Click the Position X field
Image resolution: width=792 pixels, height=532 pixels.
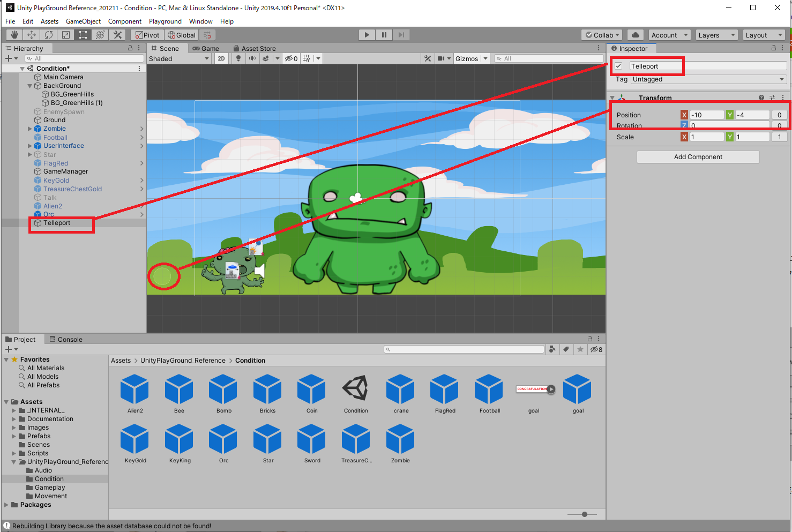pos(706,115)
